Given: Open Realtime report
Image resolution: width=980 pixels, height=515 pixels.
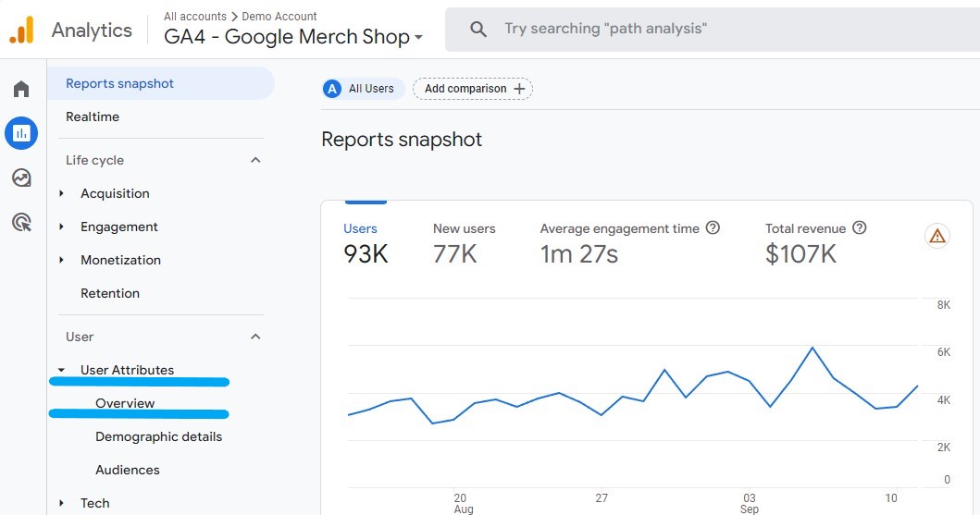Looking at the screenshot, I should pyautogui.click(x=93, y=116).
